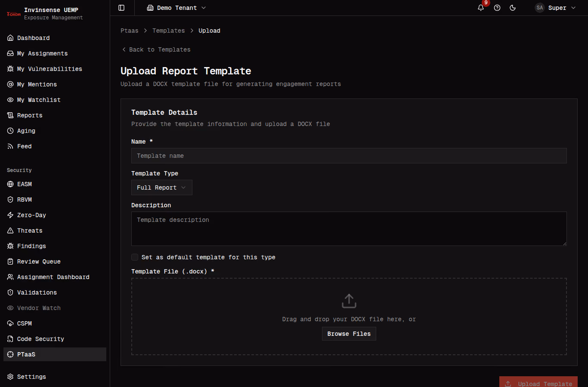Screen dimensions: 588x387
Task: Open Settings in the sidebar
Action: point(55,377)
